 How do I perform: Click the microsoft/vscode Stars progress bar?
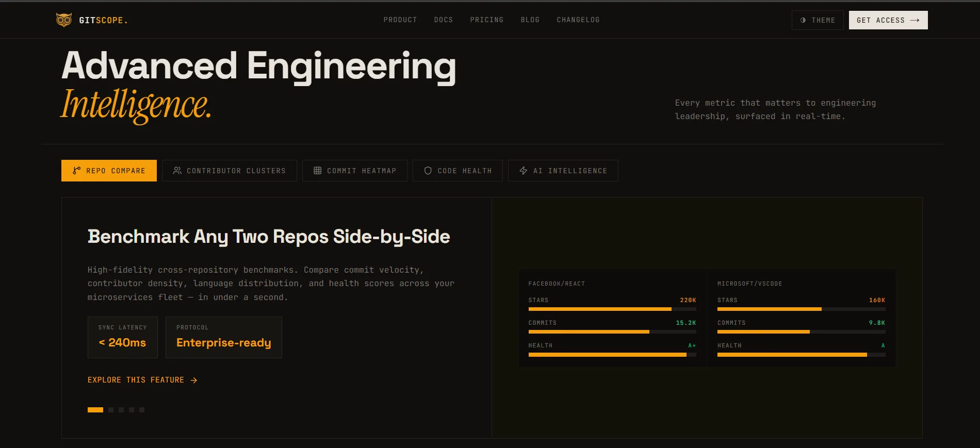802,309
